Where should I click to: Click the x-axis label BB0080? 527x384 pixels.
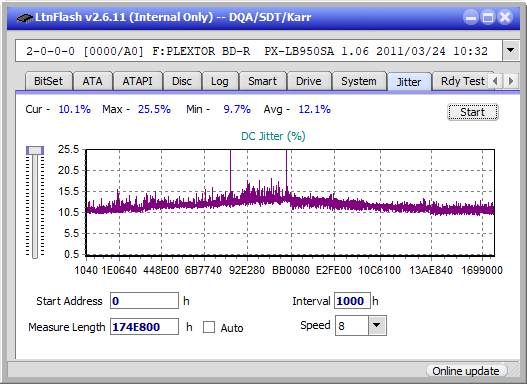point(291,270)
